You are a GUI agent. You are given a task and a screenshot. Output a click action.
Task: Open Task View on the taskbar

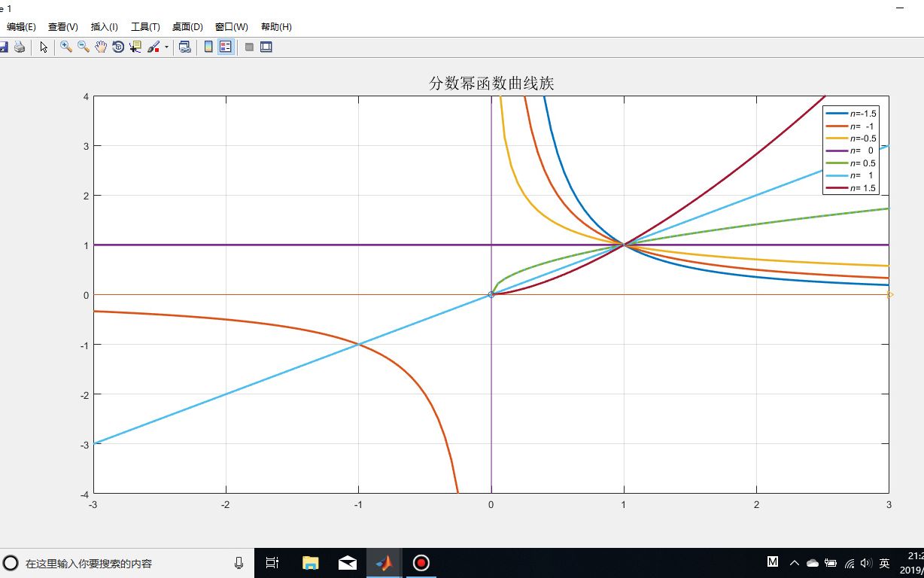[x=272, y=563]
